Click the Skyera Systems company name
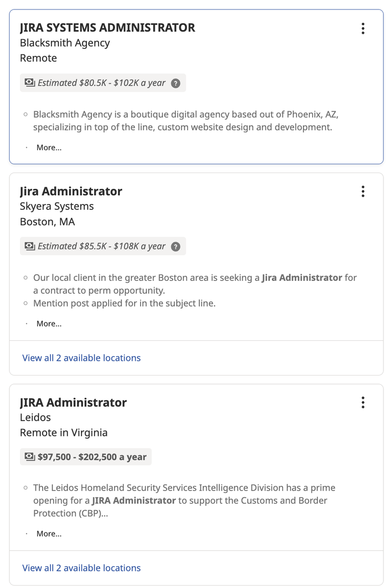 [x=57, y=206]
